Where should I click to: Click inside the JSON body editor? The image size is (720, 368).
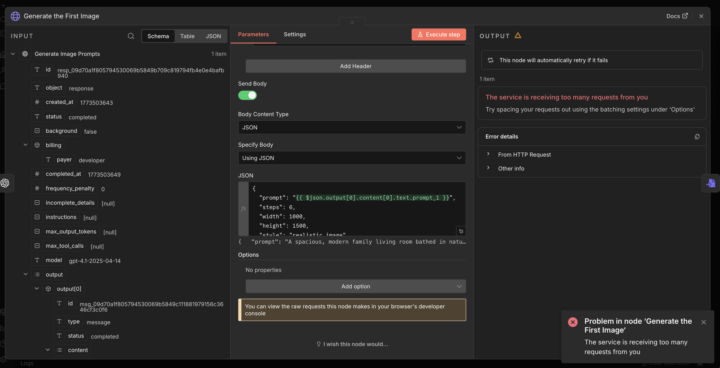(357, 209)
